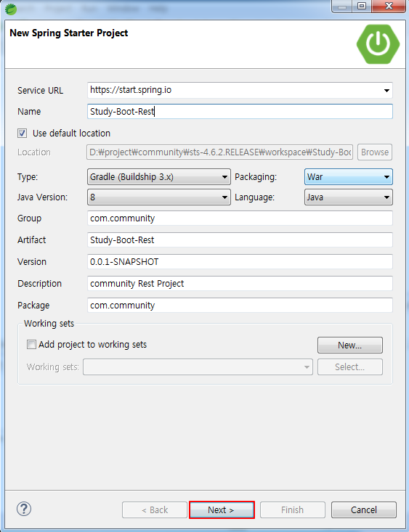Screen dimensions: 409x532
Task: Focus the Package input field
Action: 240,305
